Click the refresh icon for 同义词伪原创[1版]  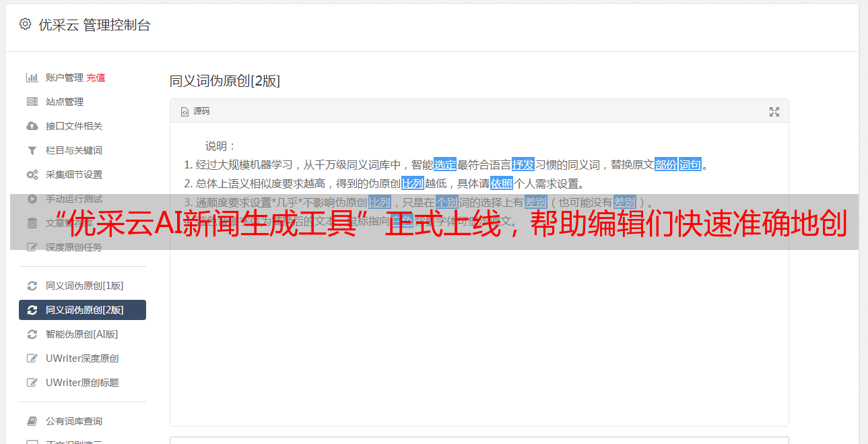point(32,286)
